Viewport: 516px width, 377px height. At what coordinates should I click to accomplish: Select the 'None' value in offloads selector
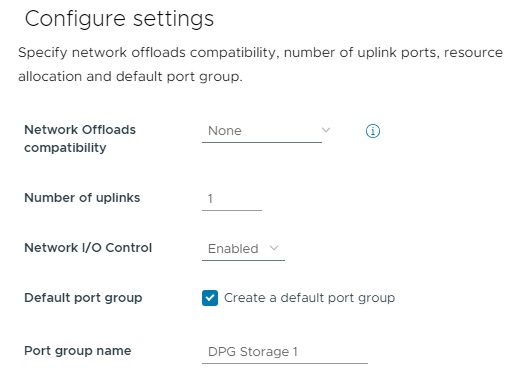pos(225,131)
